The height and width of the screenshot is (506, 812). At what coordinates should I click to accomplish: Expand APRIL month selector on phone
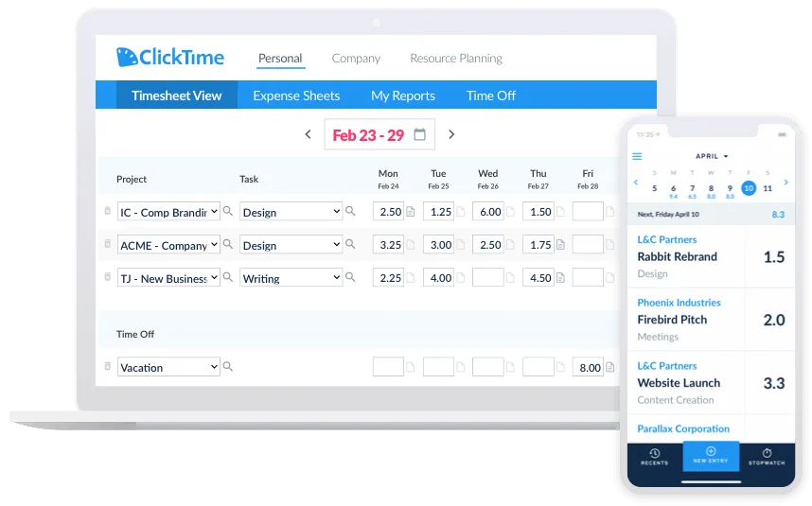point(712,156)
